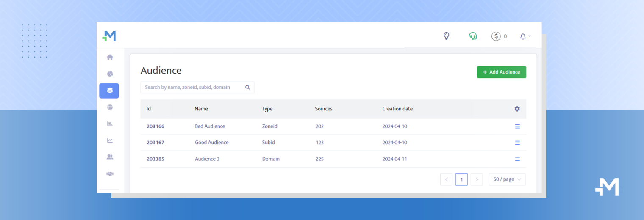Open the handshake sidebar icon
This screenshot has width=644, height=220.
[x=110, y=173]
